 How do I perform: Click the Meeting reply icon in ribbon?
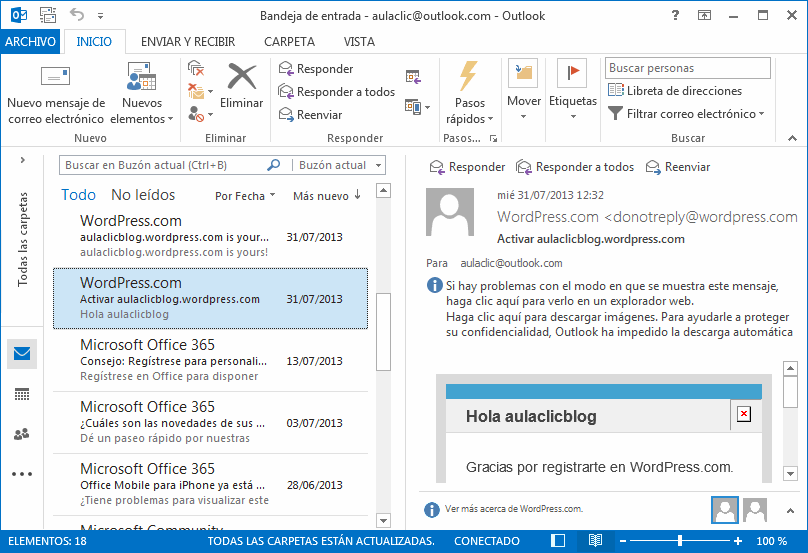click(413, 77)
